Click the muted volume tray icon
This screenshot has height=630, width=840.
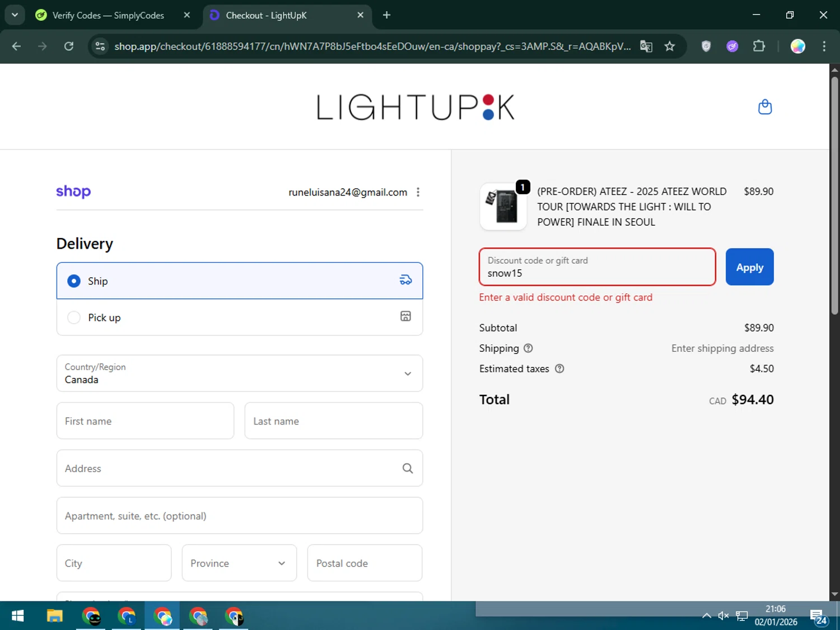724,616
